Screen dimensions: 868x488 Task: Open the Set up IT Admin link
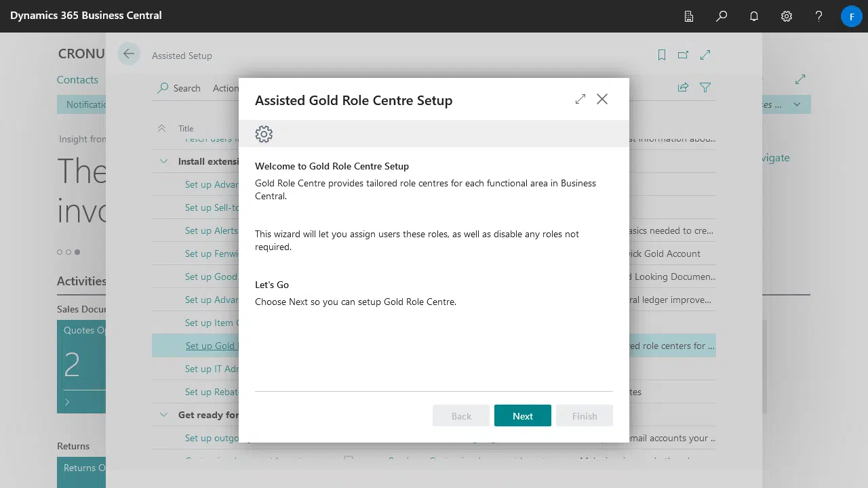(212, 369)
